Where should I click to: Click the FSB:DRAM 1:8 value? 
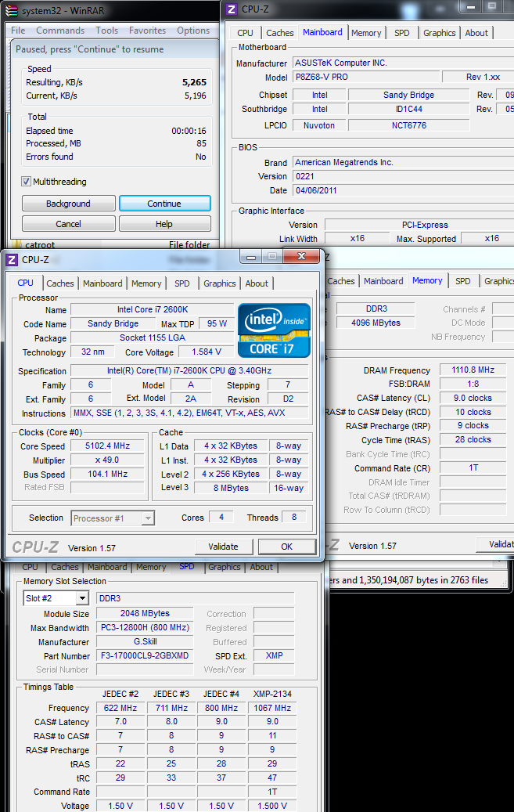click(473, 384)
